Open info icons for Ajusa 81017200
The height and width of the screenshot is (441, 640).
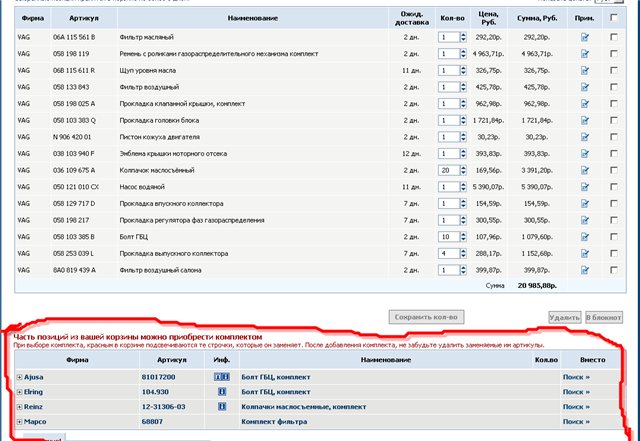222,377
